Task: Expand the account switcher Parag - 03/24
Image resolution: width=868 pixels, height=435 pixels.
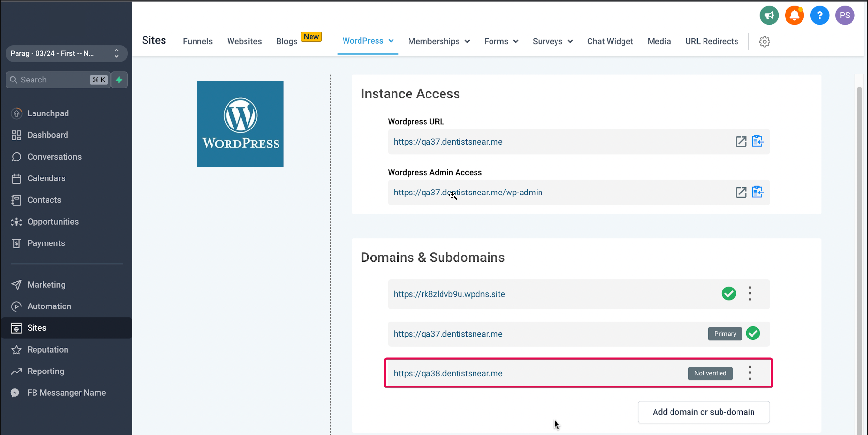Action: 66,53
